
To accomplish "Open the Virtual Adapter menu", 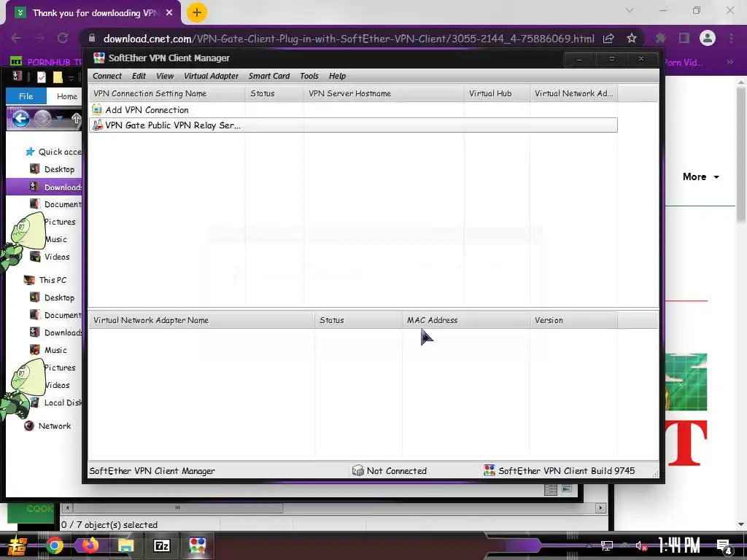I will (x=211, y=76).
